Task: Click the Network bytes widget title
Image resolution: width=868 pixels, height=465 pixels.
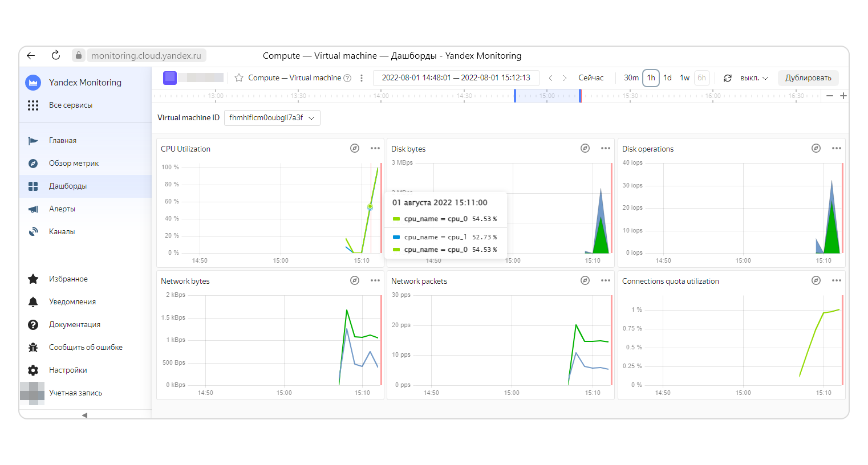Action: [185, 281]
